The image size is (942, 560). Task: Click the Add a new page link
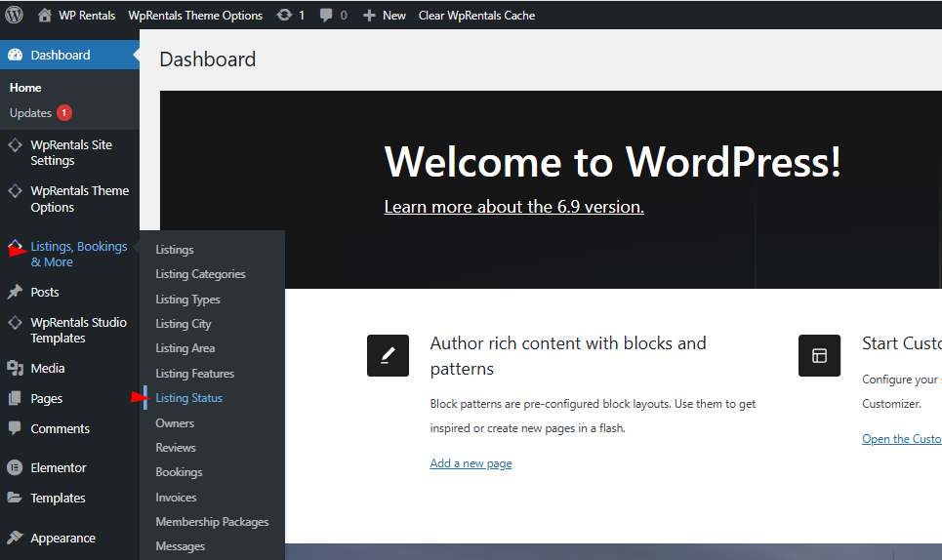471,463
